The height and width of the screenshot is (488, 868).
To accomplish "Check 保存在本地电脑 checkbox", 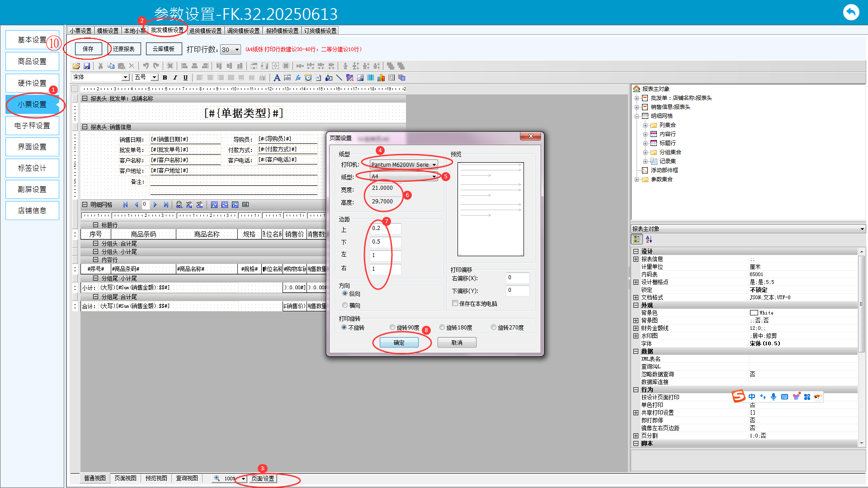I will [x=455, y=303].
